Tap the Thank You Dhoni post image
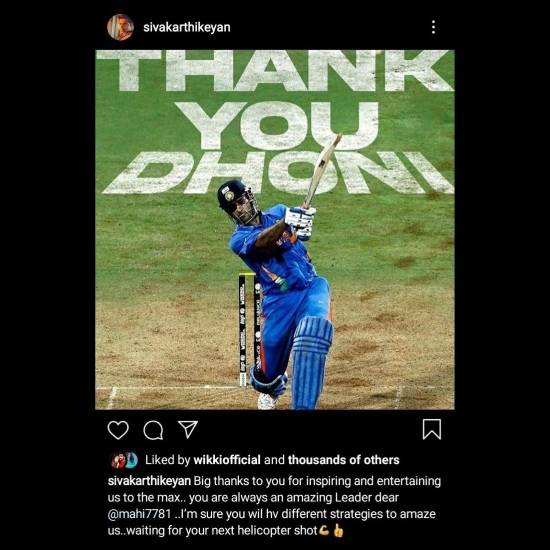 pos(275,230)
